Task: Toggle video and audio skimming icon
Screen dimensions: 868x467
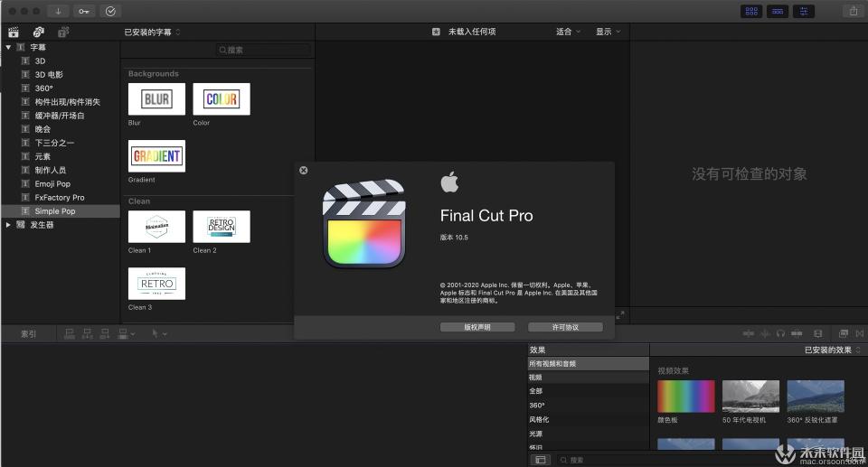Action: pyautogui.click(x=749, y=333)
